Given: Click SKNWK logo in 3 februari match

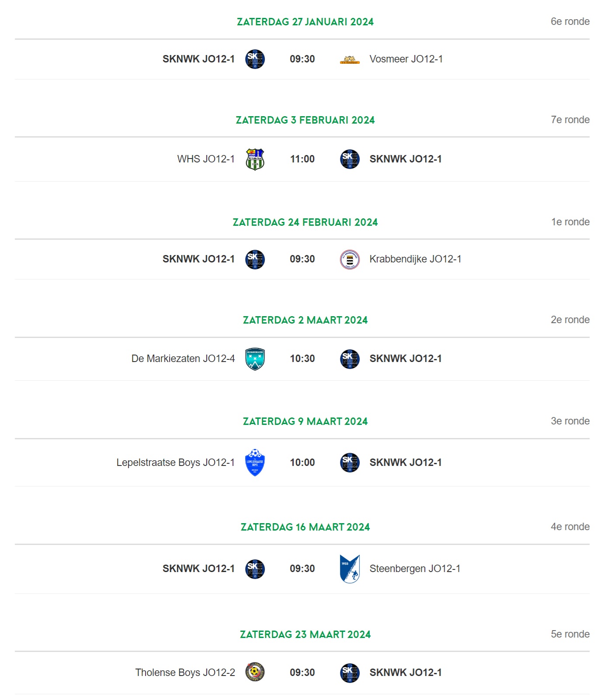Looking at the screenshot, I should [x=350, y=159].
